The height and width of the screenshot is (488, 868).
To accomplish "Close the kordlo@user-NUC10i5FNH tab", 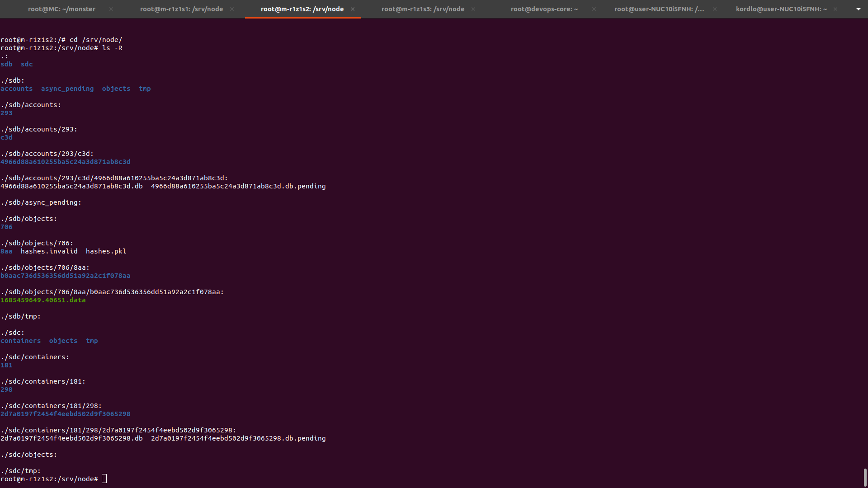I will 835,9.
